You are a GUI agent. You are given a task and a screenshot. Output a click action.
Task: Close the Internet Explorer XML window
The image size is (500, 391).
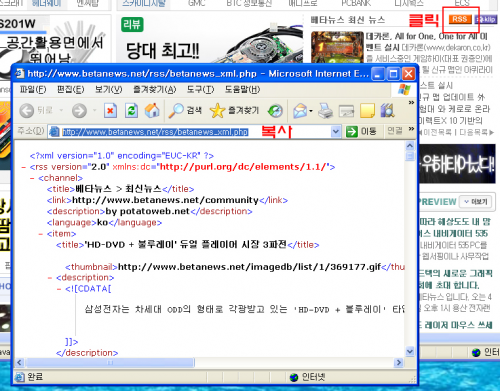point(409,74)
